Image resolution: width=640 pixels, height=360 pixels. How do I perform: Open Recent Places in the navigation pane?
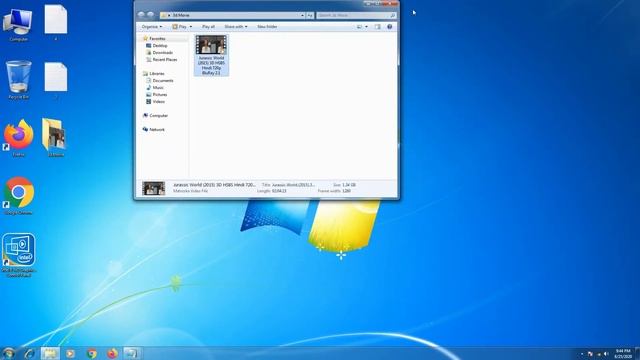[x=162, y=60]
